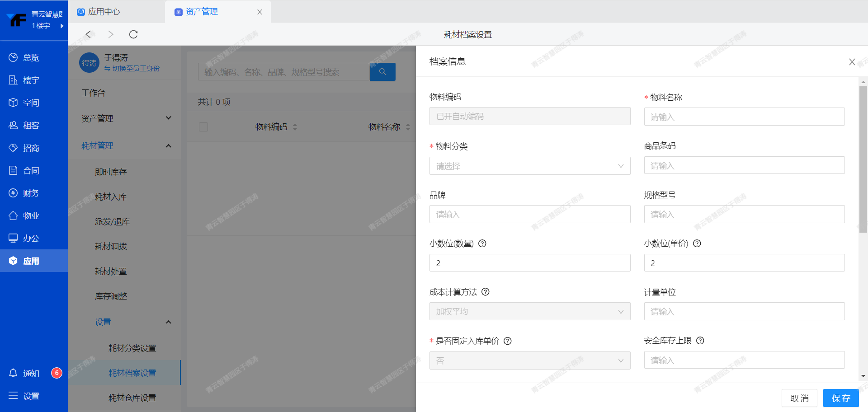Toggle the select-all checkbox in table header
This screenshot has height=412, width=868.
203,127
